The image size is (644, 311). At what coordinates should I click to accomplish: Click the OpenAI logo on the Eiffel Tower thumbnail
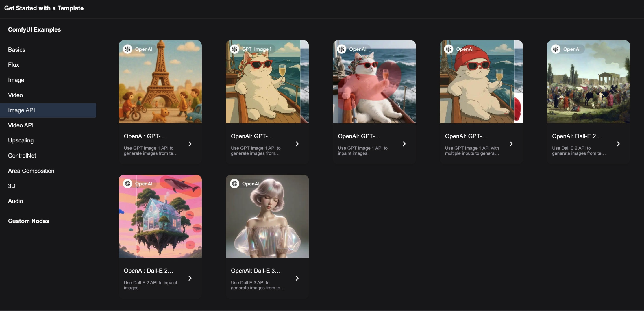click(127, 49)
